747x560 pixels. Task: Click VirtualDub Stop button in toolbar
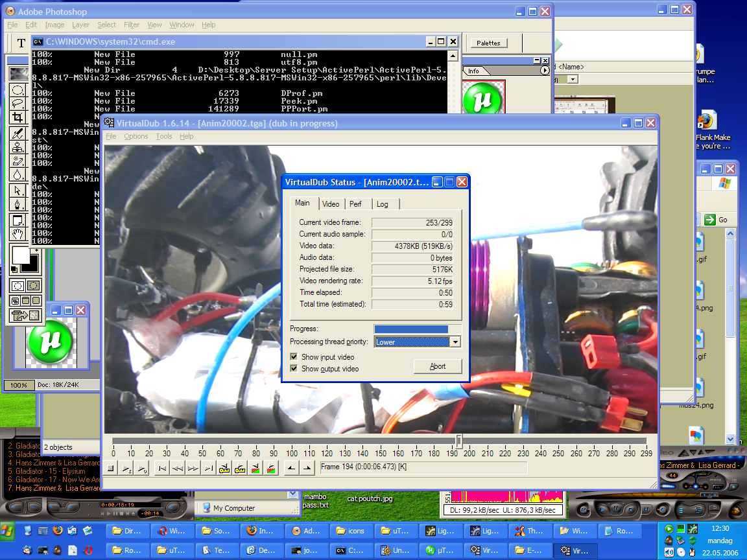coord(110,469)
